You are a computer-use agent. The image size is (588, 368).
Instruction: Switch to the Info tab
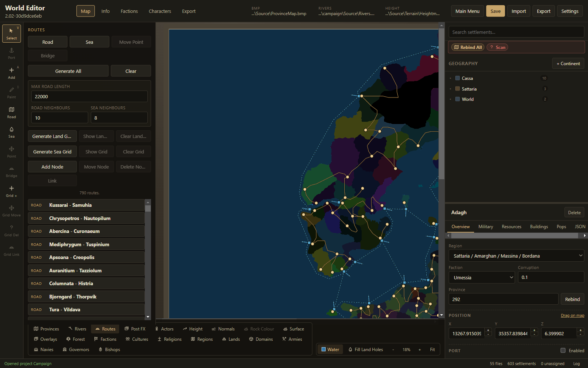(105, 11)
